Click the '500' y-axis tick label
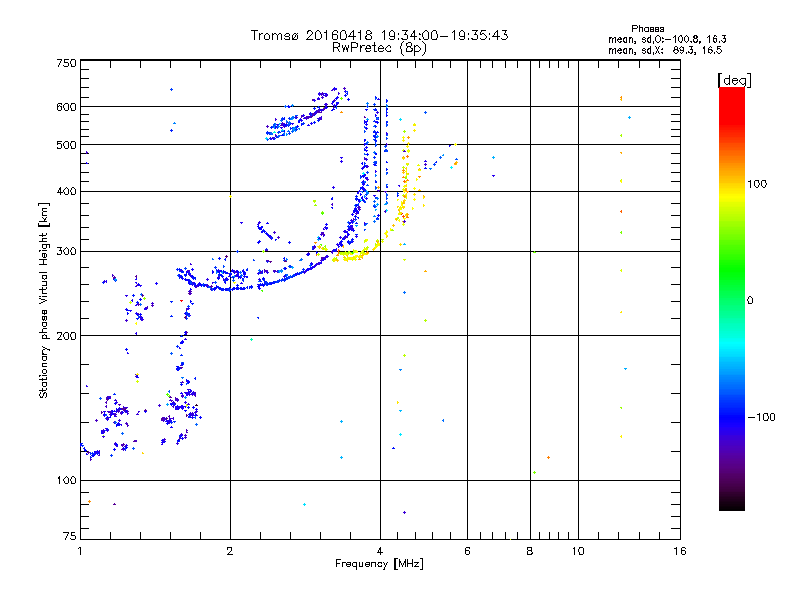The image size is (800, 600). [x=67, y=145]
